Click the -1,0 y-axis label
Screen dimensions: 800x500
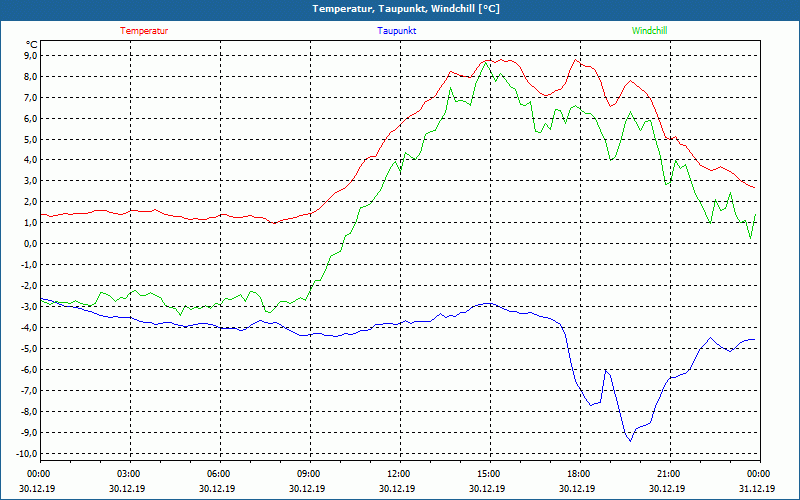pos(30,264)
